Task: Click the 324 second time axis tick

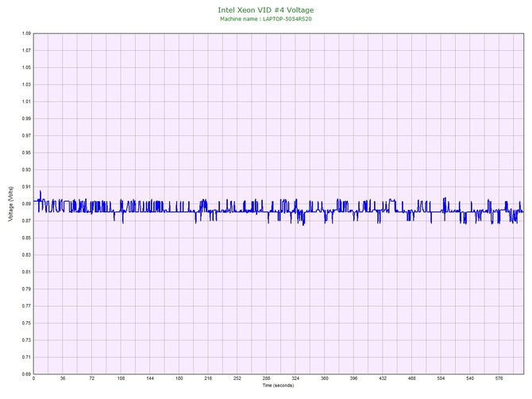Action: pyautogui.click(x=295, y=379)
